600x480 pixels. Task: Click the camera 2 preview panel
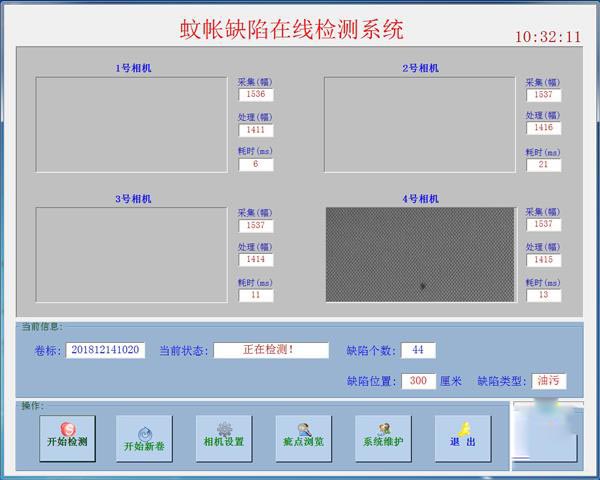(420, 124)
